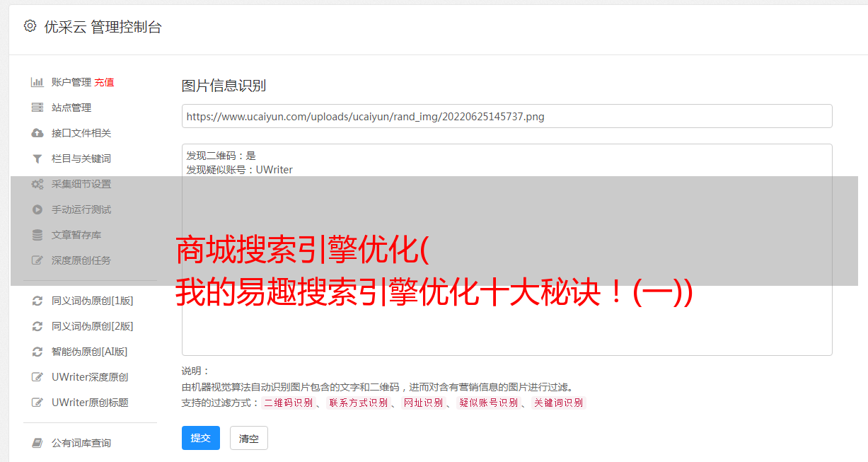
Task: Go to 接口文件相关 section
Action: tap(81, 133)
